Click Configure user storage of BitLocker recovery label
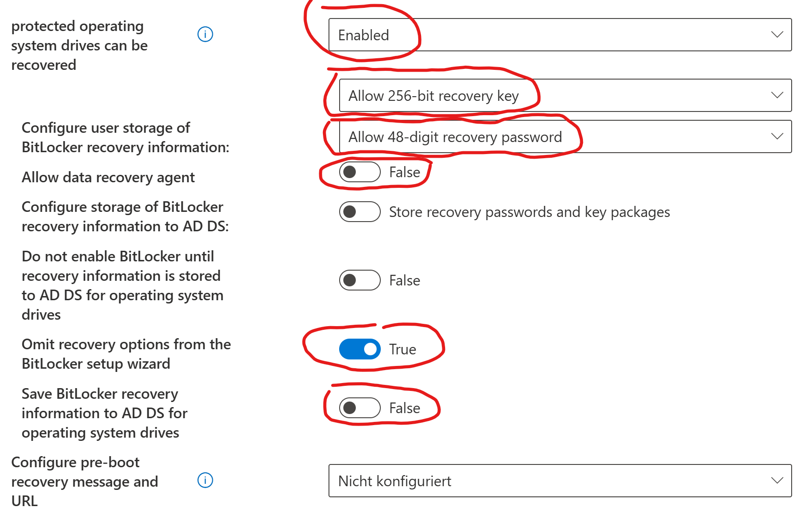Viewport: 812px width, 532px height. click(125, 137)
